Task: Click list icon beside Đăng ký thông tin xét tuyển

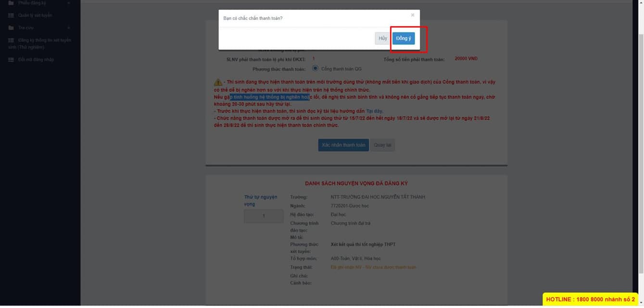Action: click(x=11, y=40)
